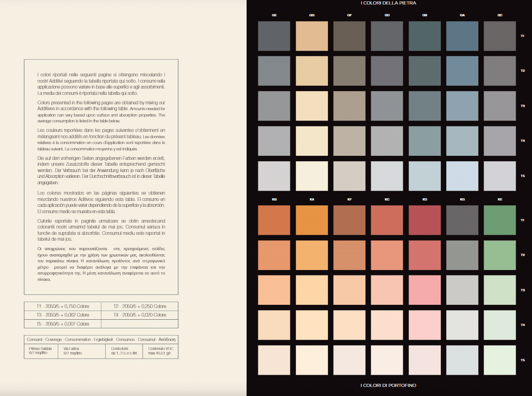Screen dimensions: 532x396
Task: Click the 'I COLORI DELLA PIETRA' heading
Action: pos(388,3)
